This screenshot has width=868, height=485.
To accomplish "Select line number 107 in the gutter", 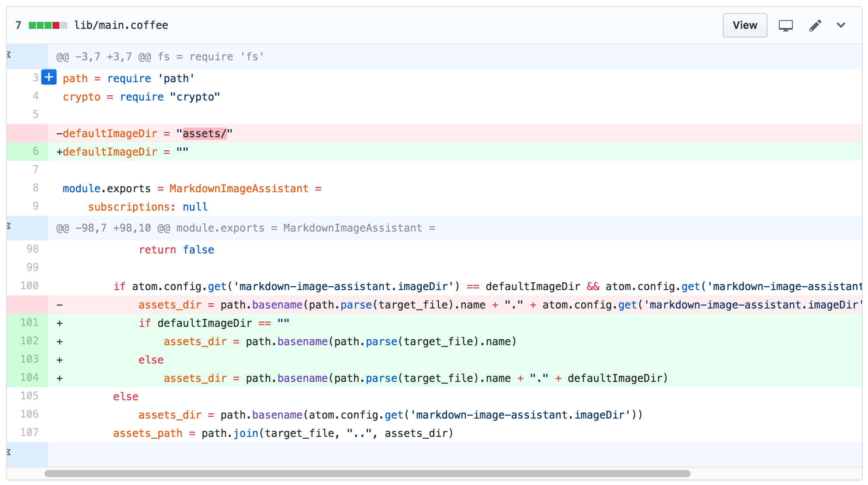I will 29,433.
